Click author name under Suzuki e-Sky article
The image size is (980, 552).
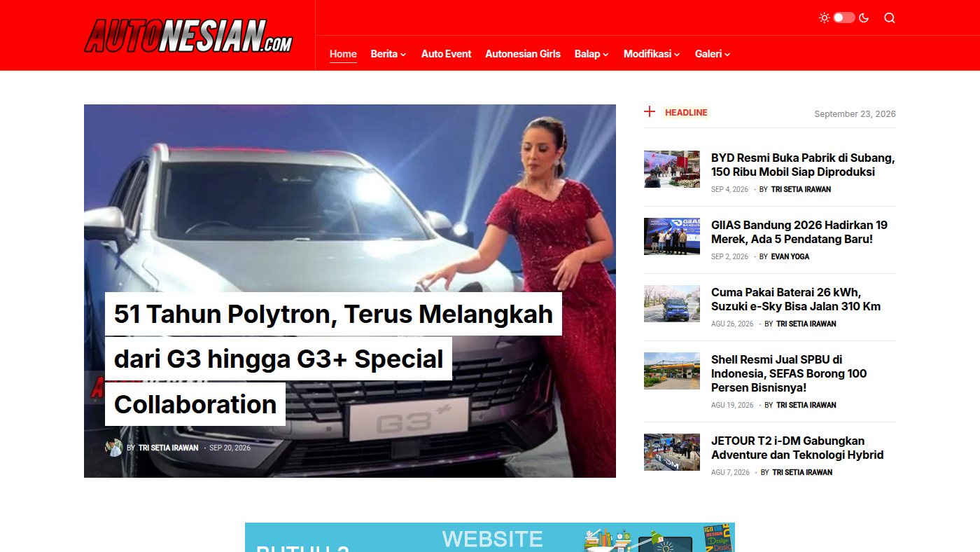click(x=806, y=324)
